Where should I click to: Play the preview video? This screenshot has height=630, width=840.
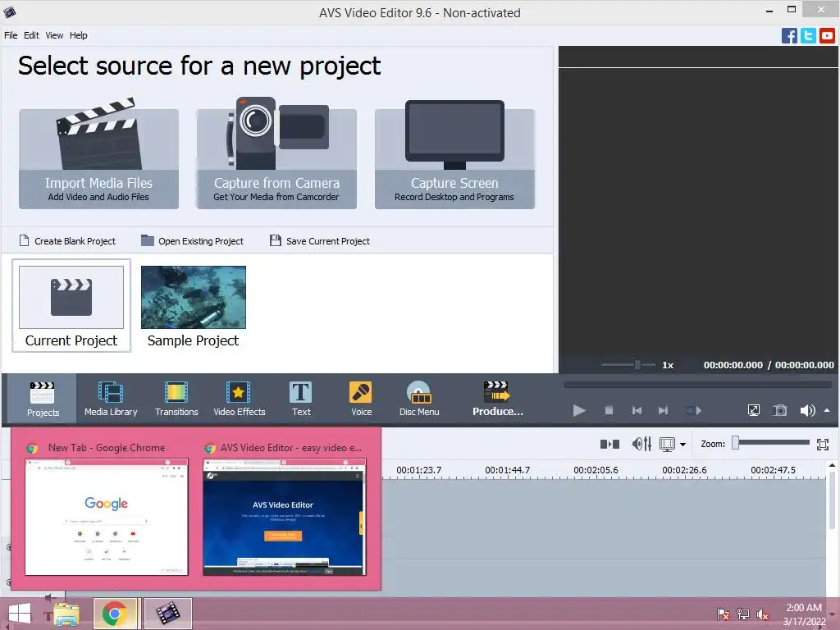click(x=579, y=410)
